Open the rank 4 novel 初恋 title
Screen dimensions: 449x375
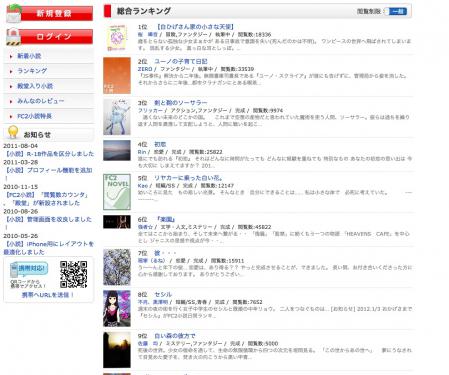point(160,144)
